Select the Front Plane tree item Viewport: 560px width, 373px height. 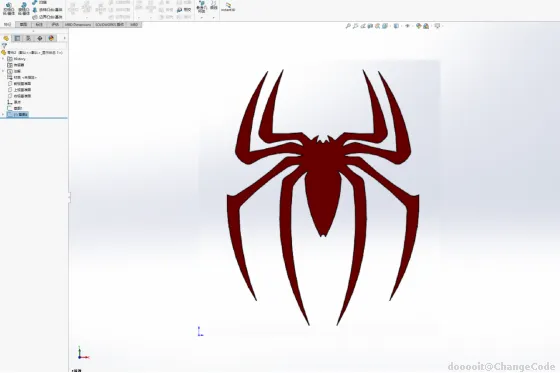coord(22,84)
